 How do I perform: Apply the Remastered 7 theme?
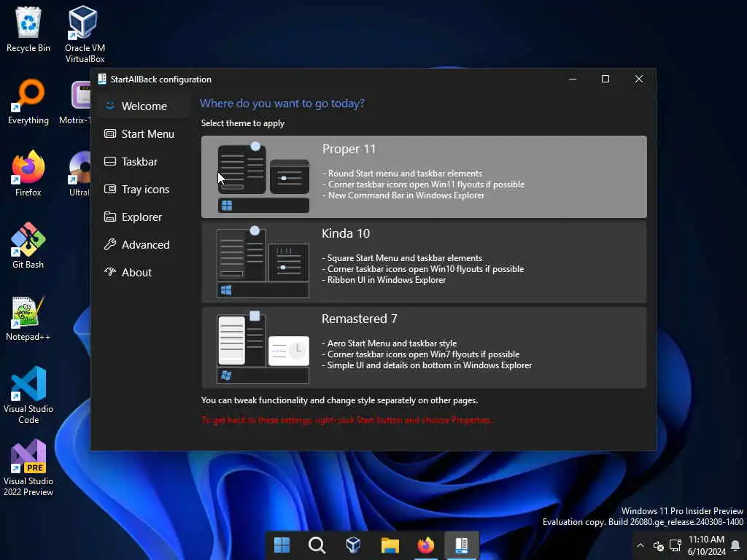point(424,347)
